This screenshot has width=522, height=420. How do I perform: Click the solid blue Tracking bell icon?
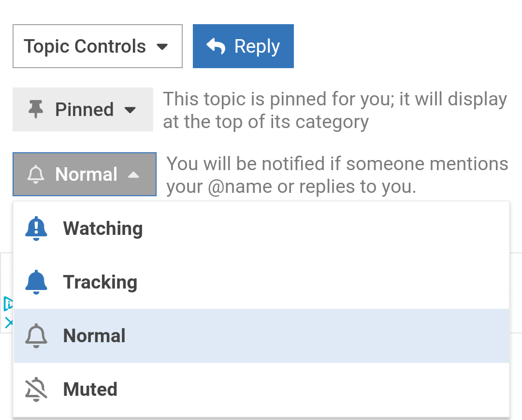coord(36,282)
